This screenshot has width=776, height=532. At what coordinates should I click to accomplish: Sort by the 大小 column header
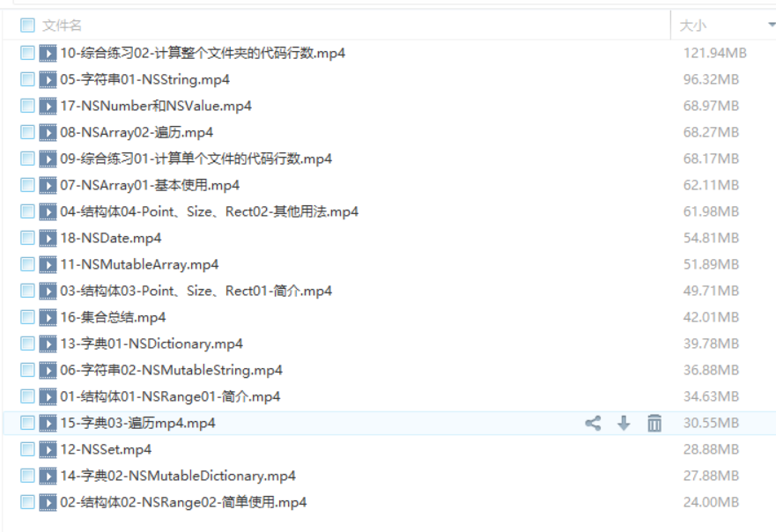coord(693,26)
